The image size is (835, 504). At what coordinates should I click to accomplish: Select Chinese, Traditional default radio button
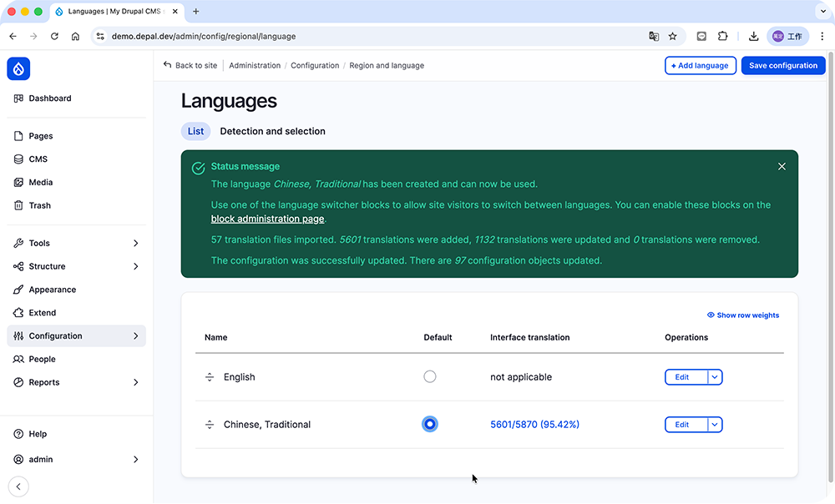point(429,425)
